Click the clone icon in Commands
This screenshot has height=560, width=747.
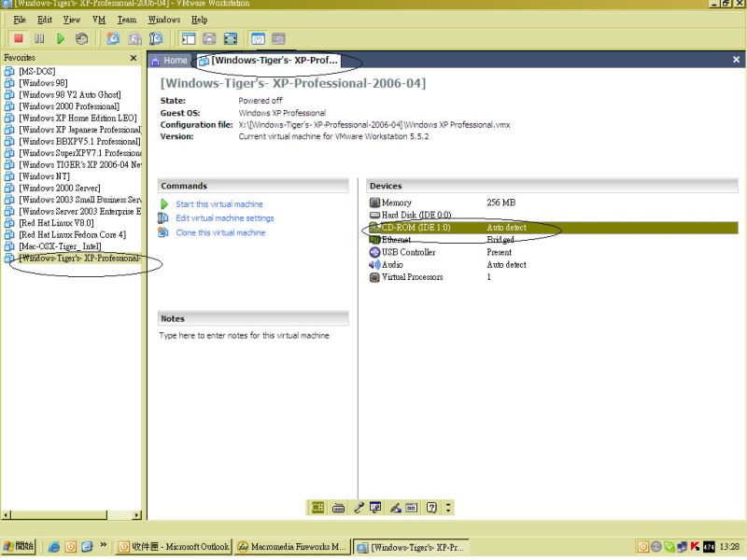pos(162,232)
